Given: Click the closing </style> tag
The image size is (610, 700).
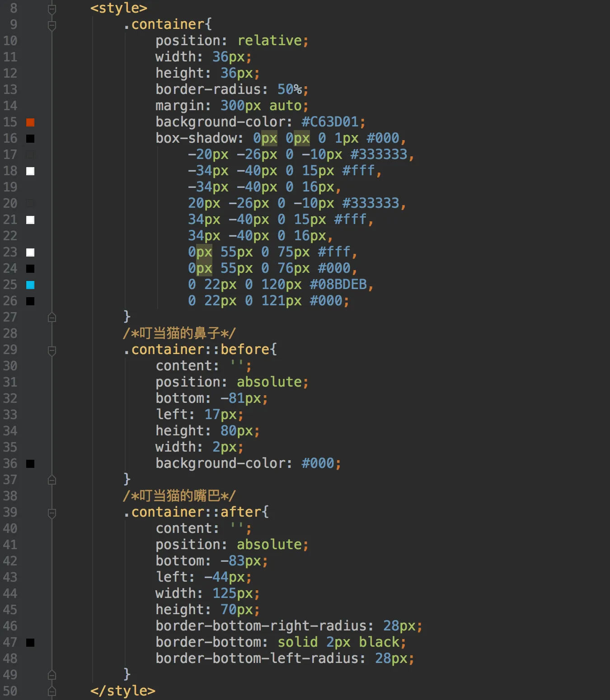Looking at the screenshot, I should (x=123, y=691).
